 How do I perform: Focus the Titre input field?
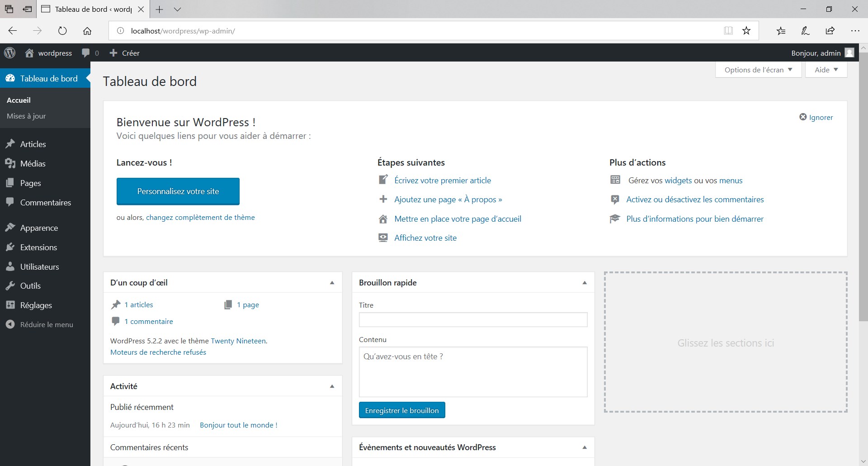pos(473,320)
